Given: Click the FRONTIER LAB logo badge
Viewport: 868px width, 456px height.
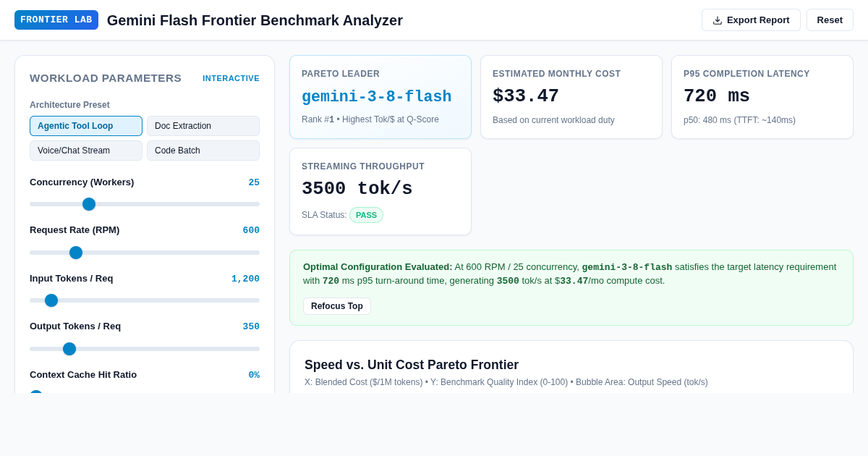Looking at the screenshot, I should (56, 20).
